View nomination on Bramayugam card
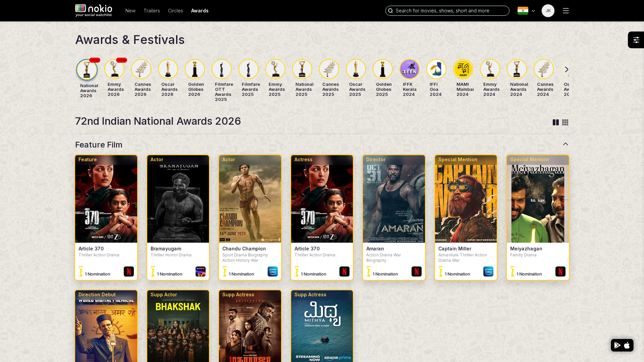This screenshot has height=362, width=644. pos(166,272)
